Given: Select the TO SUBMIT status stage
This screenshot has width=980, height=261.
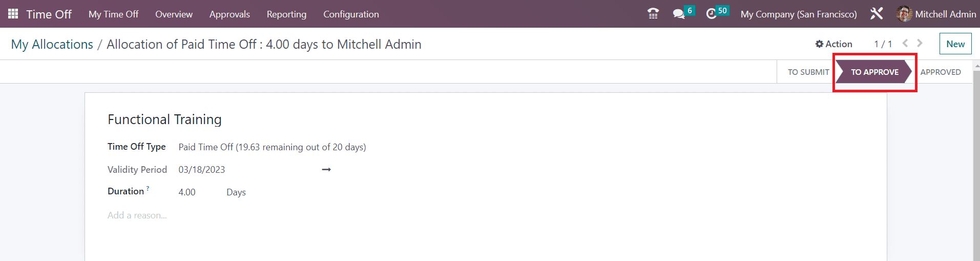Looking at the screenshot, I should pyautogui.click(x=808, y=72).
